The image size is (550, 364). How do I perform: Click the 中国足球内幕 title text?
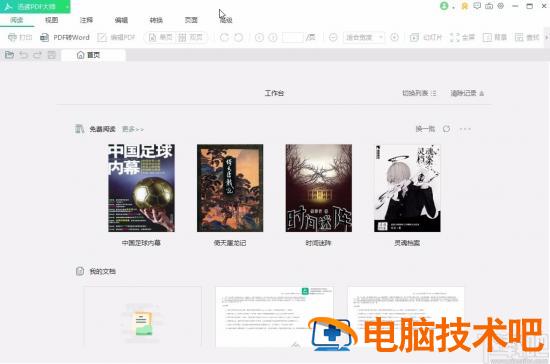click(141, 243)
